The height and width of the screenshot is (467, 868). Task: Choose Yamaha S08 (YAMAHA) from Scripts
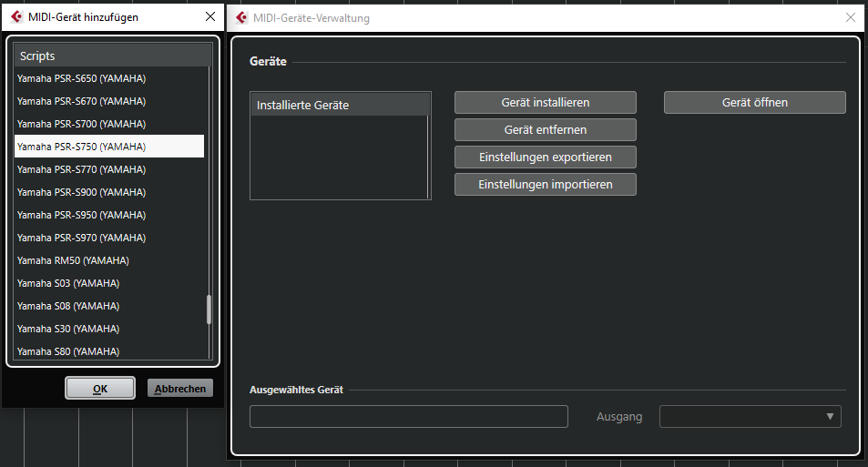[x=109, y=306]
